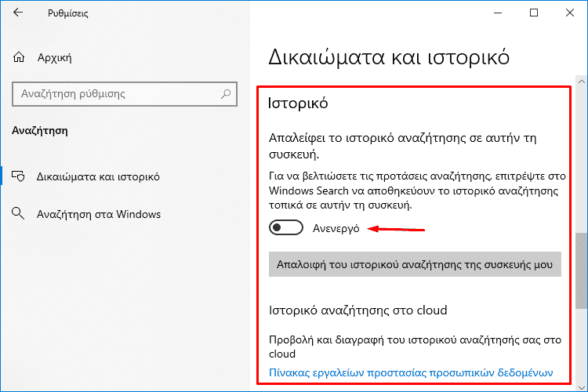
Task: Click the scrollbar track above the thumb
Action: point(582,159)
